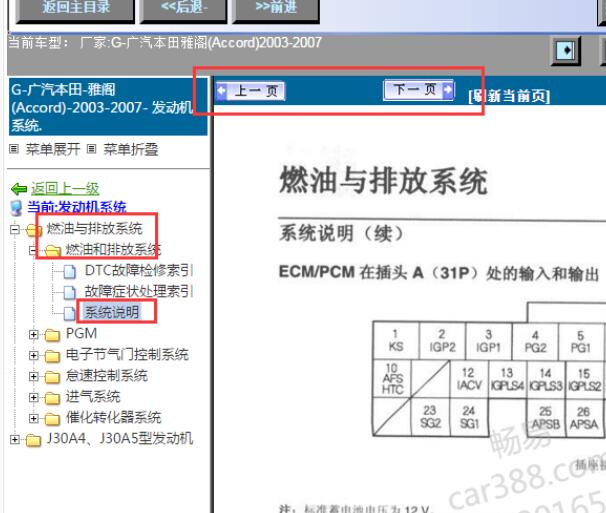
Task: Click 系统说明（续） subheading text
Action: (x=341, y=233)
